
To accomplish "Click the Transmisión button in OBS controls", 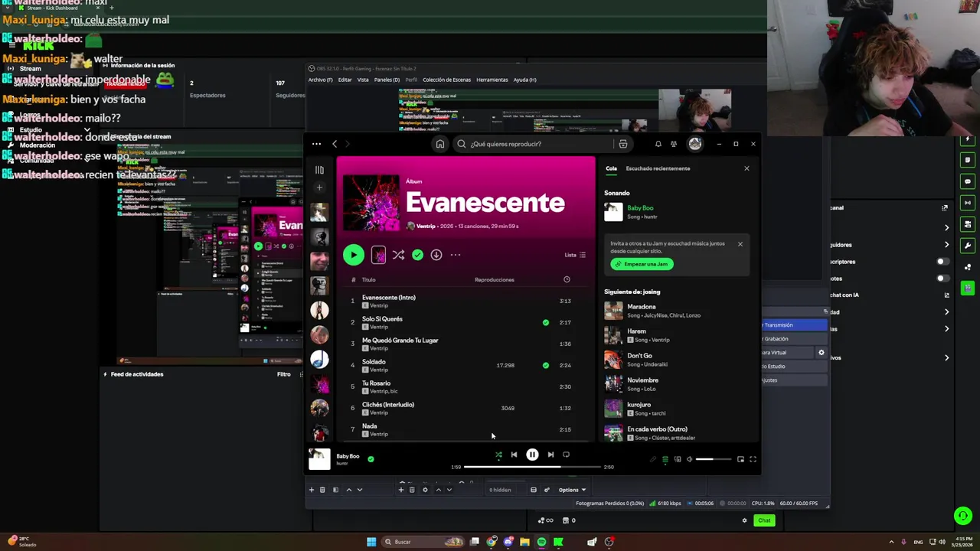I will coord(795,325).
